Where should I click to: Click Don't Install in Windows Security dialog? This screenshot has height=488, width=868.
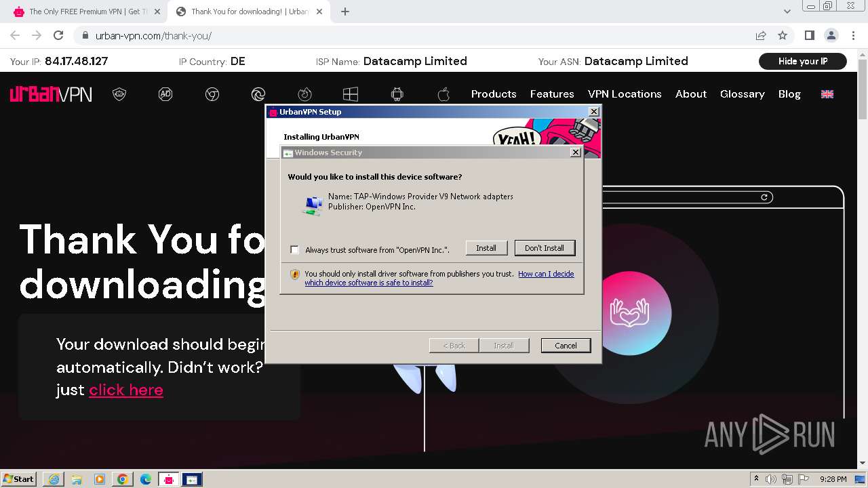[x=545, y=248]
